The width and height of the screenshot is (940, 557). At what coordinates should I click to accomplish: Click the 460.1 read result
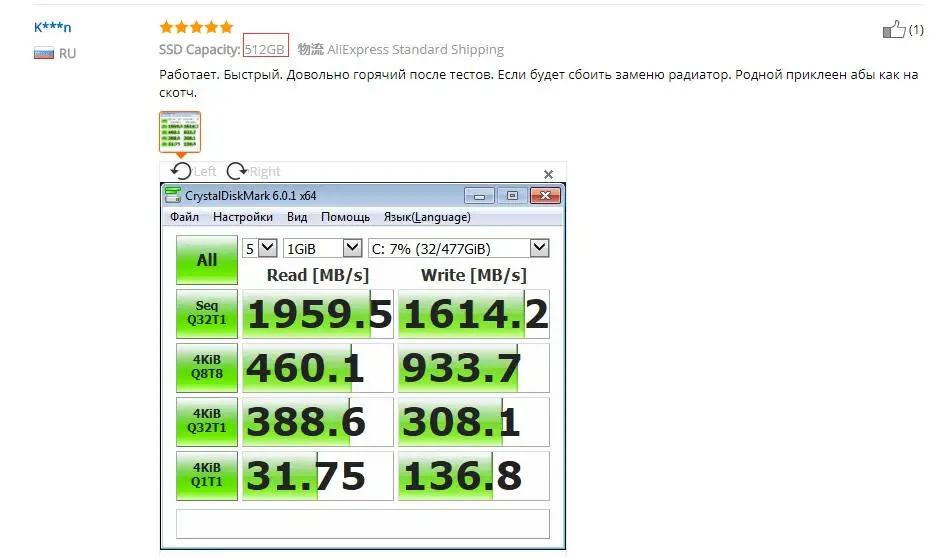click(318, 368)
